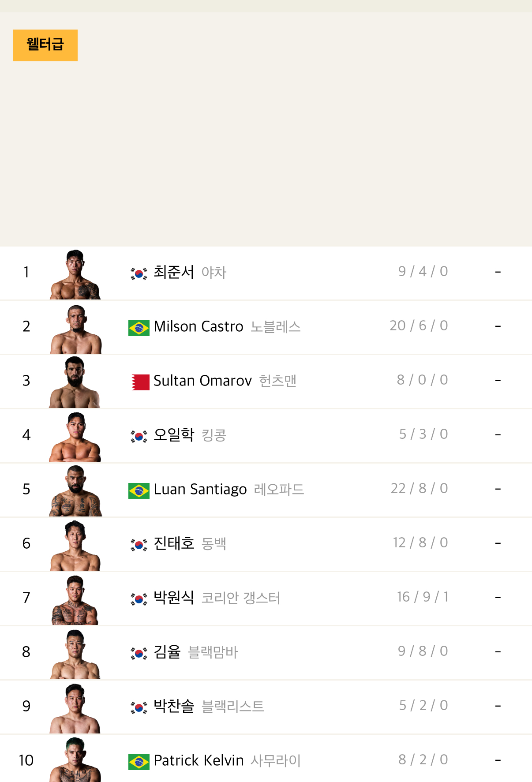Click 오일학's fighter photo
532x782 pixels.
(76, 436)
